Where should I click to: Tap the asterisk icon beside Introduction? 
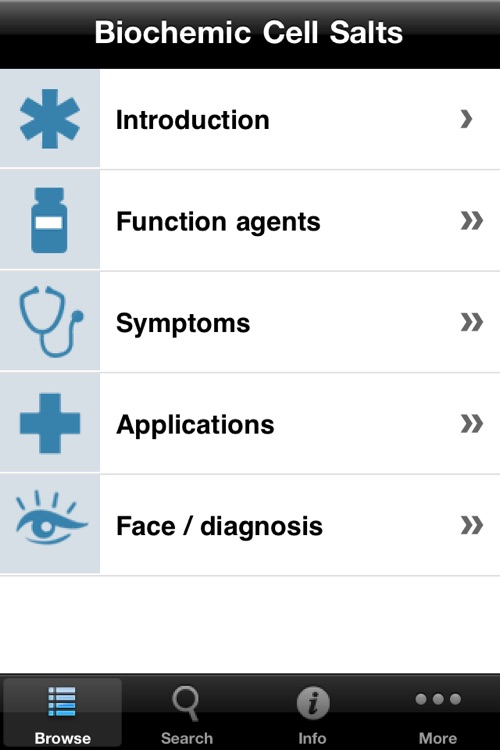click(x=50, y=119)
